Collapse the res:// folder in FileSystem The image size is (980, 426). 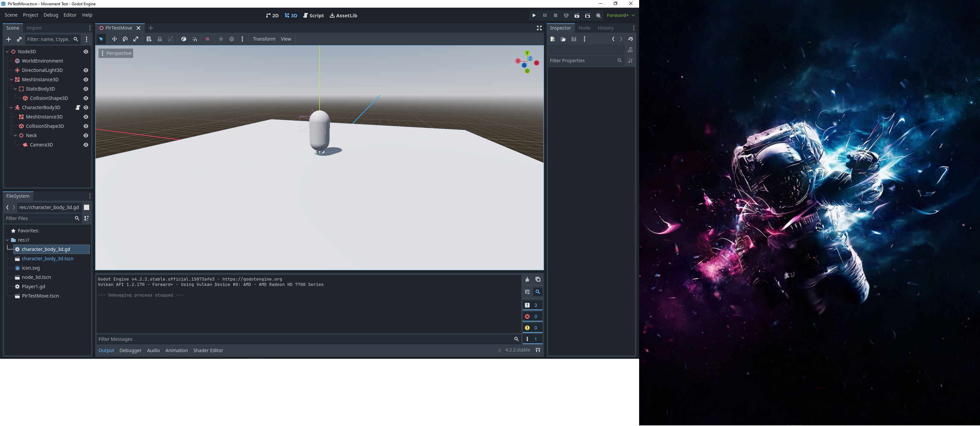[x=7, y=240]
